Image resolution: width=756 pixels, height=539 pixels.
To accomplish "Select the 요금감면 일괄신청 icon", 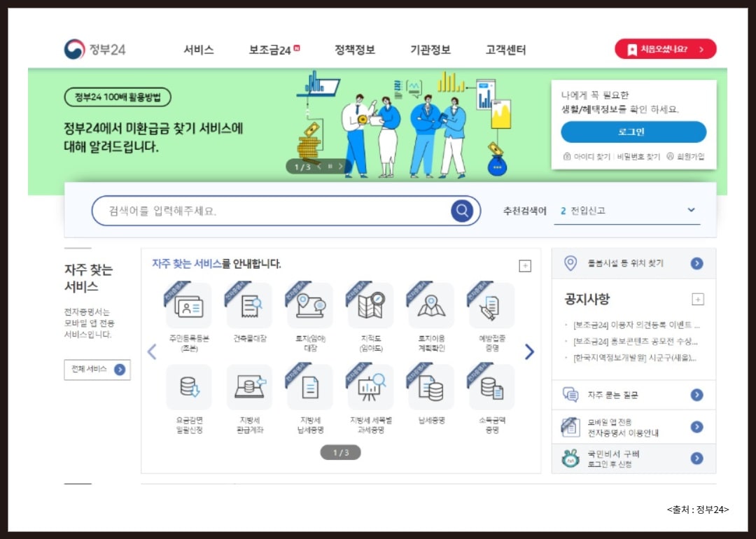I will pos(189,387).
